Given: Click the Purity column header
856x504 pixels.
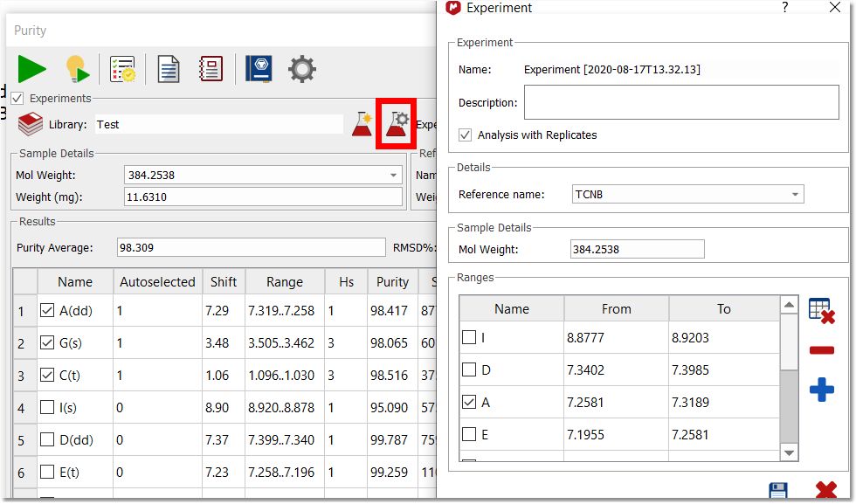Looking at the screenshot, I should click(x=392, y=282).
